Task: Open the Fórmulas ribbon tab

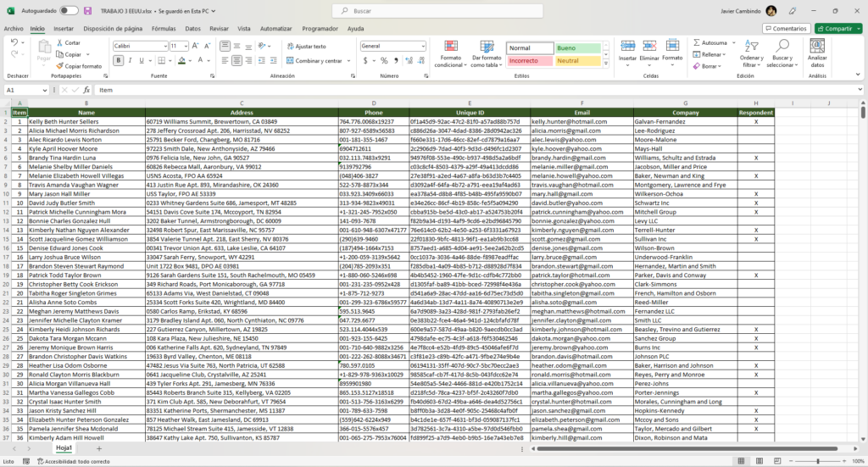Action: 164,28
